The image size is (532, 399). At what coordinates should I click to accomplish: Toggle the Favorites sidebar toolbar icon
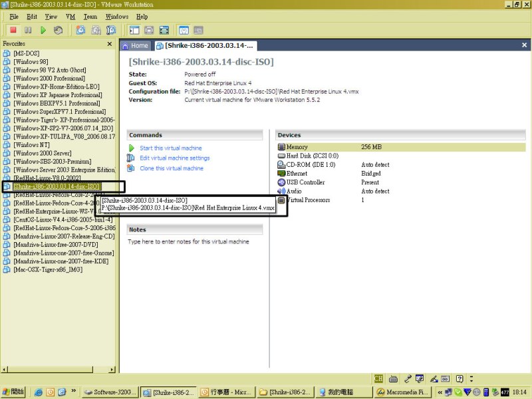click(x=134, y=30)
